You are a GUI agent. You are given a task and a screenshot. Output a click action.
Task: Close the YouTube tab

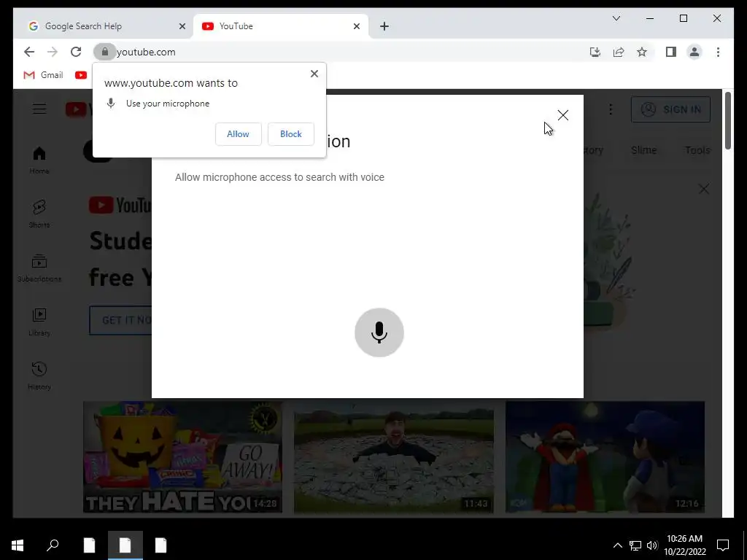356,26
